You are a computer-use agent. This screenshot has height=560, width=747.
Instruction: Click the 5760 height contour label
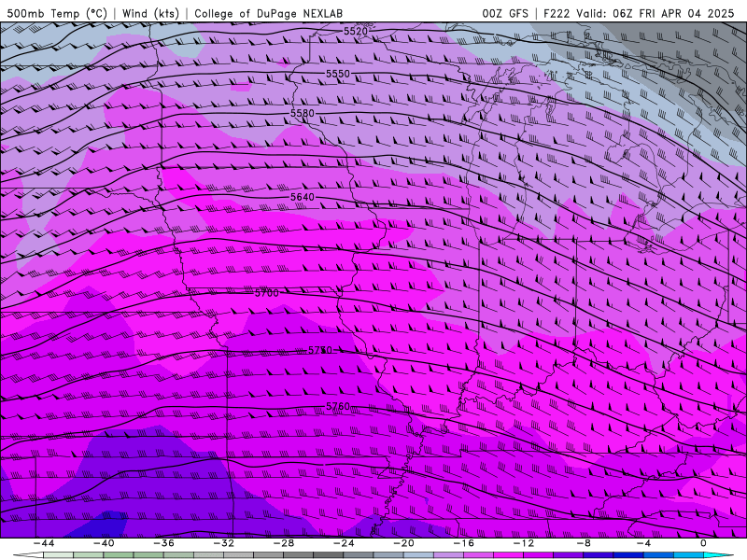pyautogui.click(x=338, y=407)
